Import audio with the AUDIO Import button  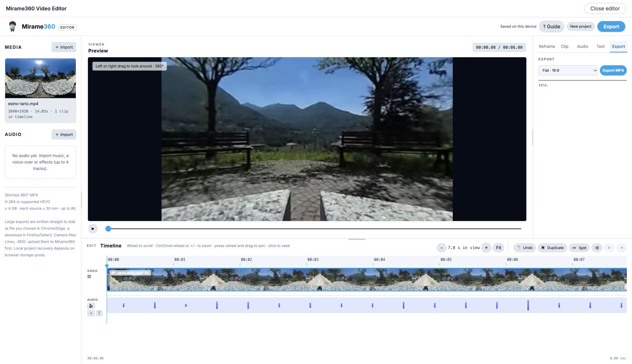click(x=64, y=135)
